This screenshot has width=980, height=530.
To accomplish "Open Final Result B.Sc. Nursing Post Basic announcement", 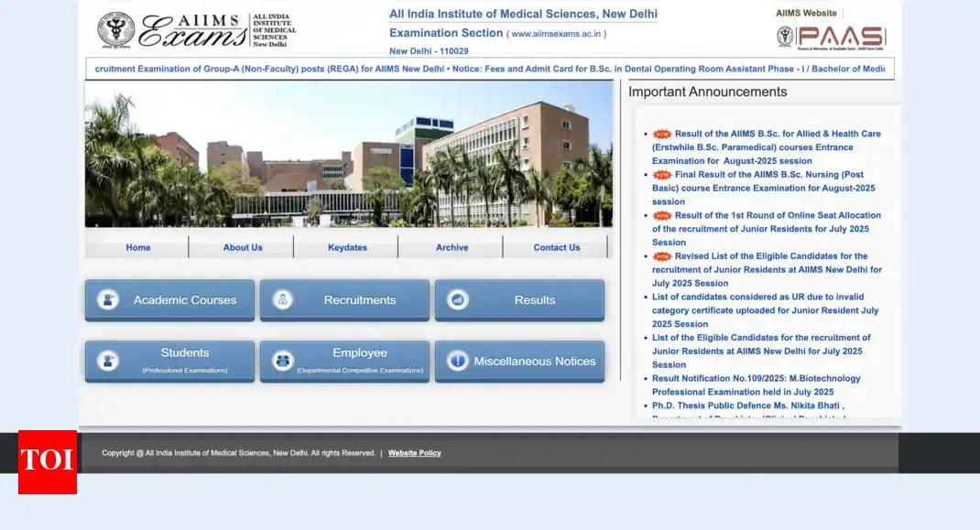I will pos(764,189).
